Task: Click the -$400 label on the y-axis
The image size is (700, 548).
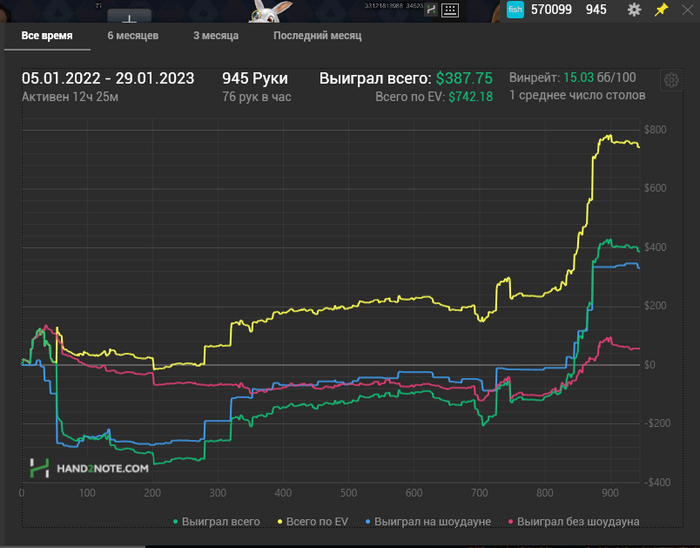Action: [657, 482]
